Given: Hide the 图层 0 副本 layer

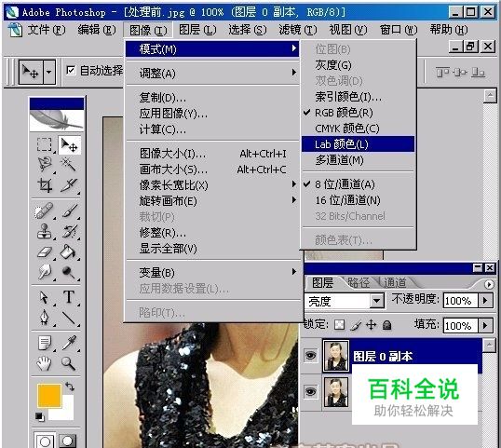Looking at the screenshot, I should coord(311,355).
